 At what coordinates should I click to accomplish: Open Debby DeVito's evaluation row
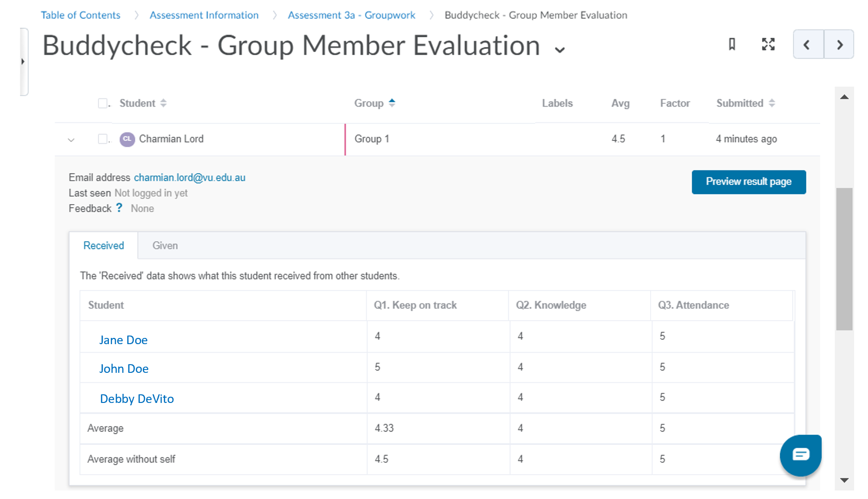137,399
